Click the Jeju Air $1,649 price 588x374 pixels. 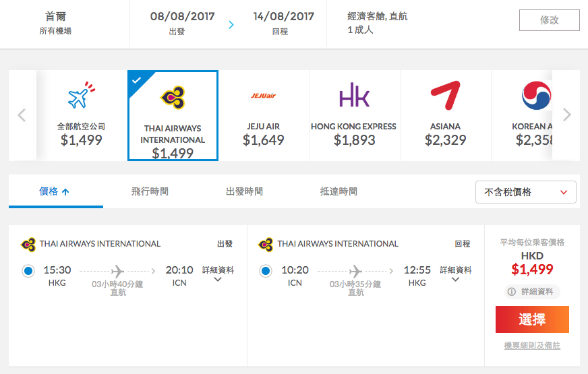(x=263, y=140)
